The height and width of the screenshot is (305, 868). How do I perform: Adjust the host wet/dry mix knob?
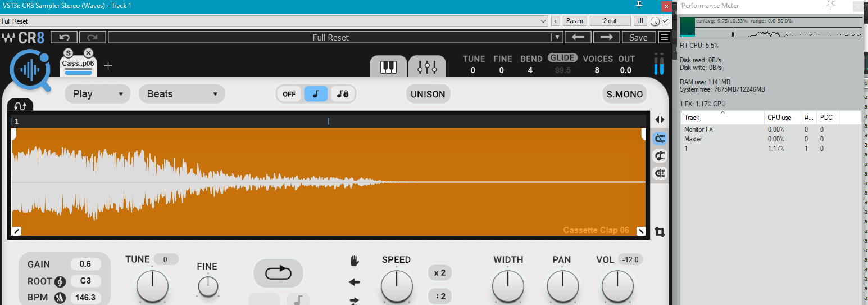655,21
